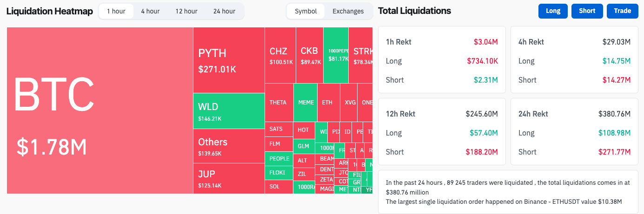This screenshot has width=644, height=214.
Task: Open the Others heatmap block
Action: [229, 146]
